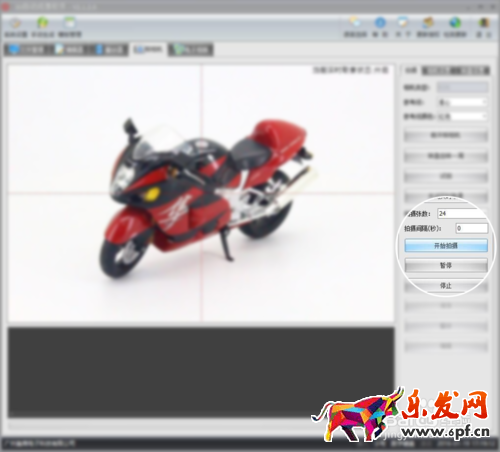Click the exit door icon at toolbar end
This screenshot has height=452, width=500.
(x=483, y=23)
